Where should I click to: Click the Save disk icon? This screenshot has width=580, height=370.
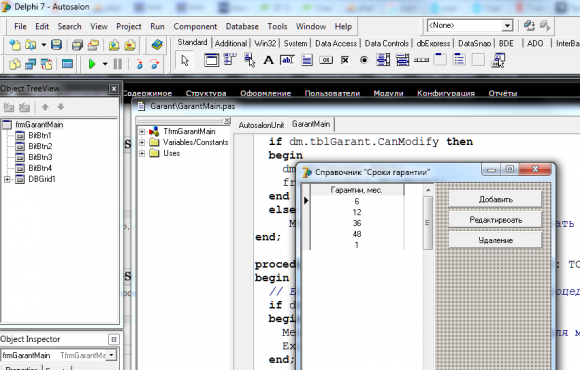click(56, 45)
